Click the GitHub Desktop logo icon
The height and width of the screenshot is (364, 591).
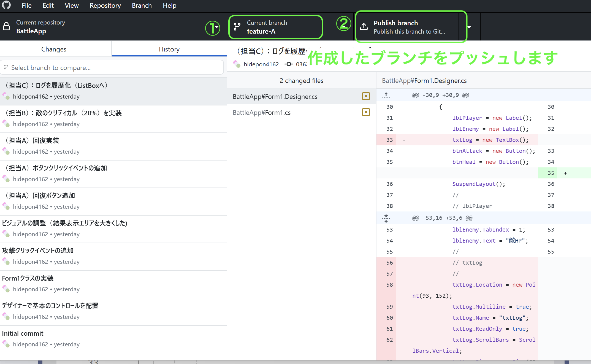(6, 5)
